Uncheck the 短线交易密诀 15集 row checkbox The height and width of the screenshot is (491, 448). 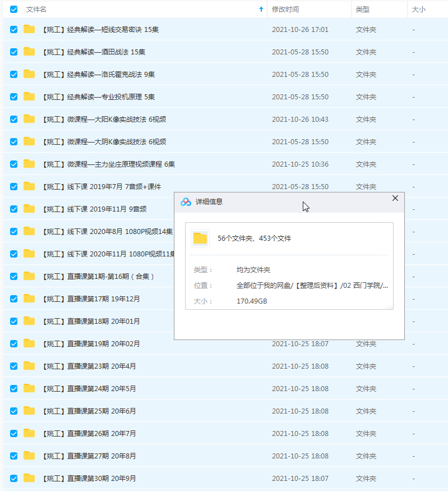click(14, 29)
